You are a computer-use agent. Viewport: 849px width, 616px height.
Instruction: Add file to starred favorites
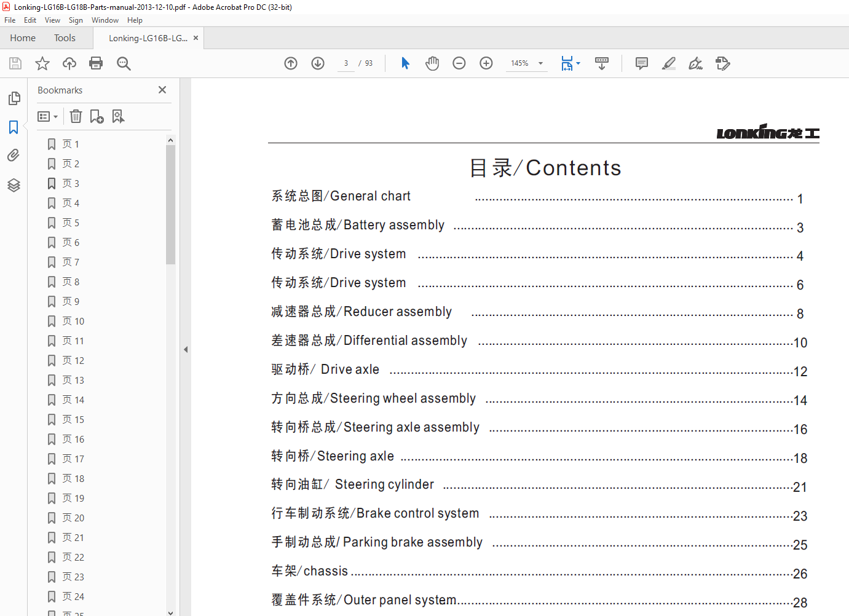click(x=42, y=63)
